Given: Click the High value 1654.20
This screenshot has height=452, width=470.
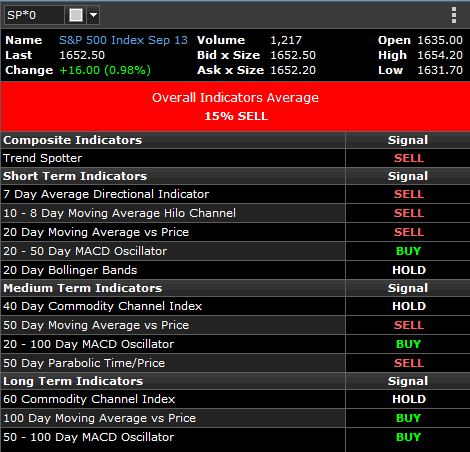Looking at the screenshot, I should coord(440,55).
